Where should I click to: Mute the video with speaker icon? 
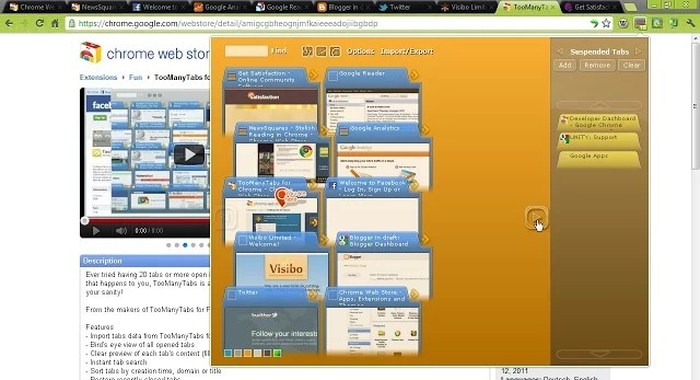(121, 231)
